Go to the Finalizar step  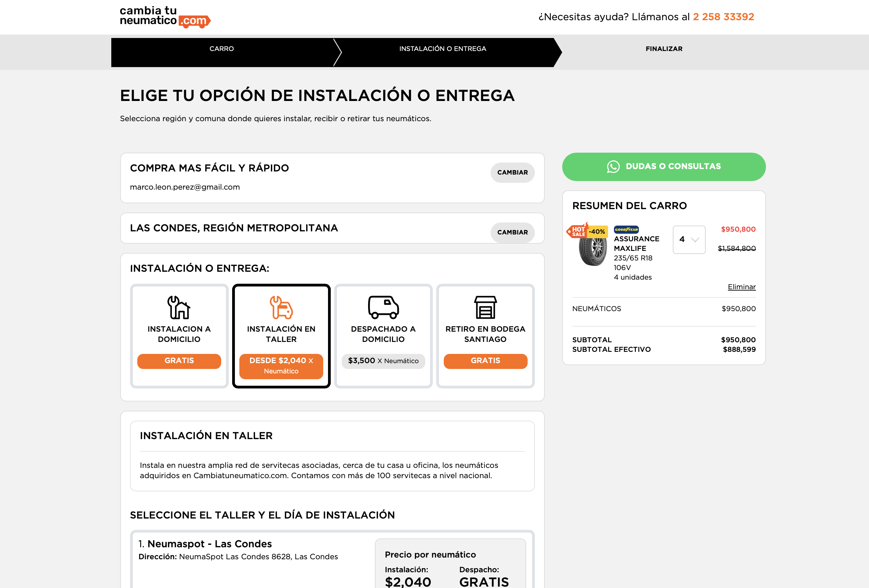664,49
